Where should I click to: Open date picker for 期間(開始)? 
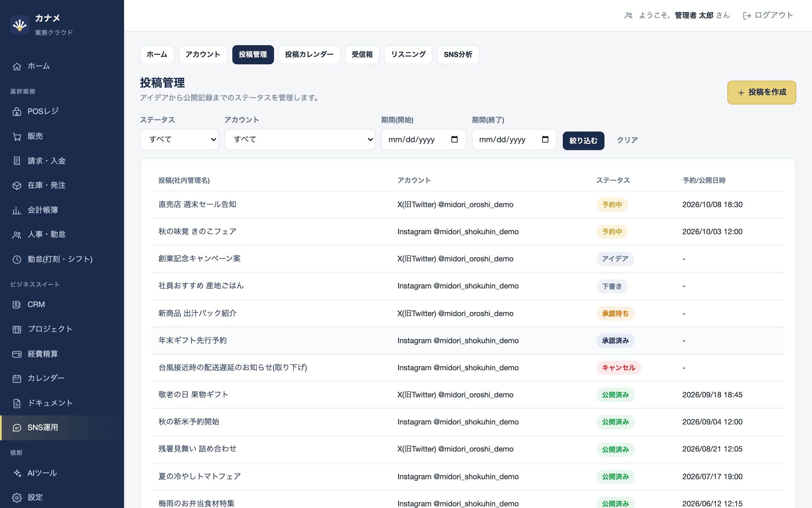tap(454, 139)
